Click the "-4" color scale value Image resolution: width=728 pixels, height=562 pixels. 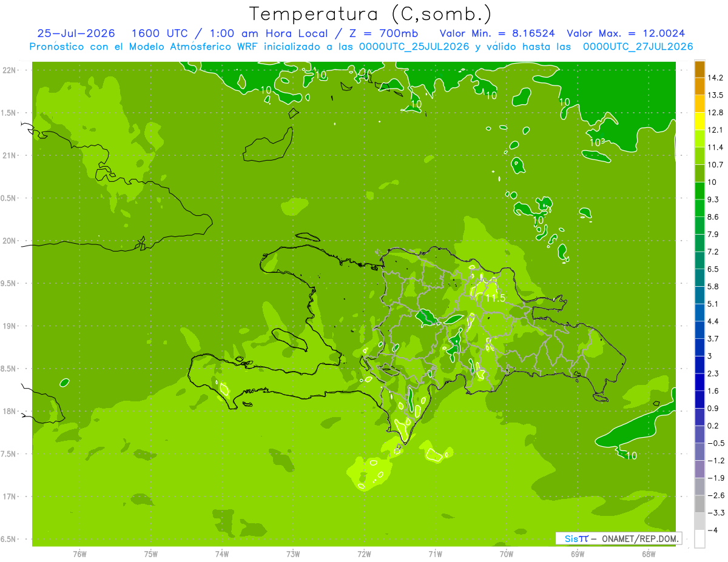click(713, 530)
